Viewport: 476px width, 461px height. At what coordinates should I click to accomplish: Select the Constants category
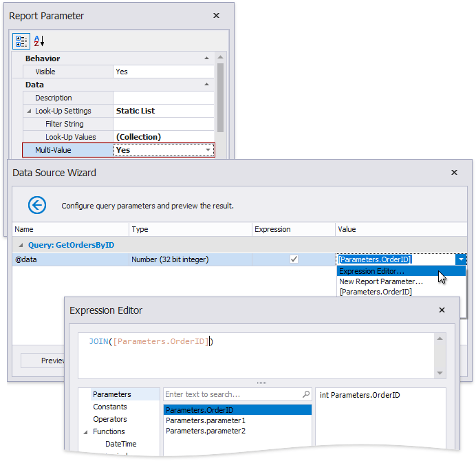click(x=110, y=407)
